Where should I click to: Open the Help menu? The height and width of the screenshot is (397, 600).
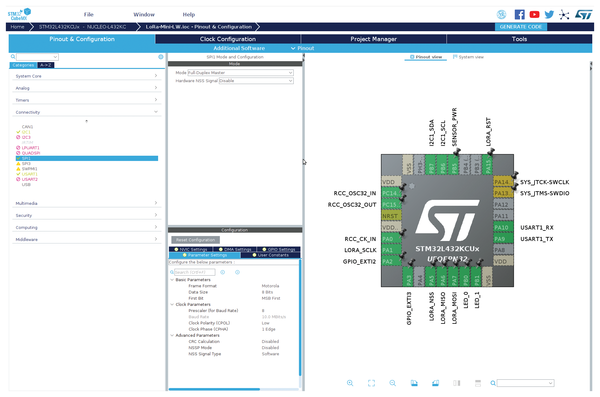pyautogui.click(x=189, y=15)
